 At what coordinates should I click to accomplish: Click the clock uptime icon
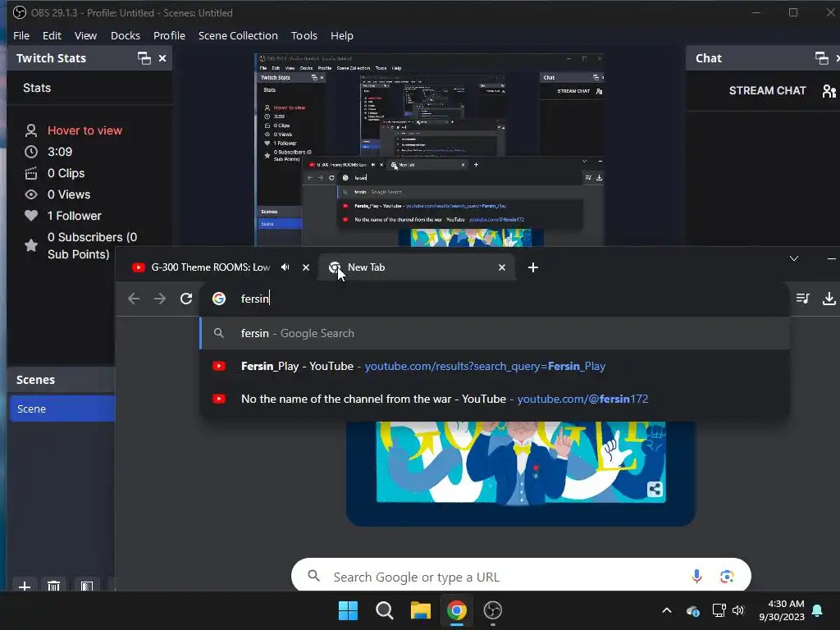31,152
